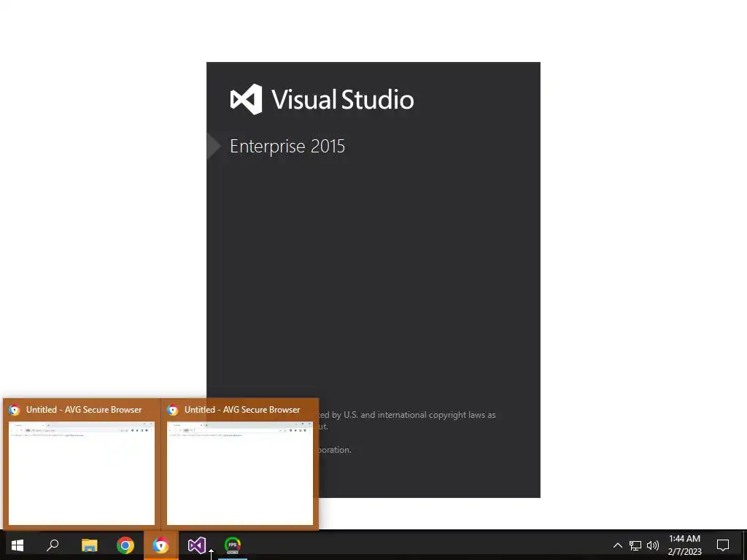Click the second preview's 'Untitled - AVG Secure Browser' title
Screen dimensions: 747x560
(242, 410)
